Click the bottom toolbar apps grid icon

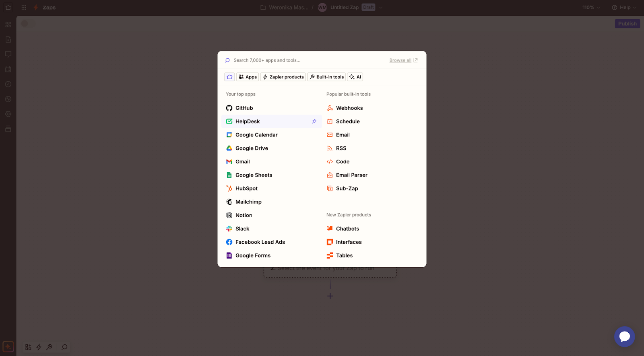[28, 347]
